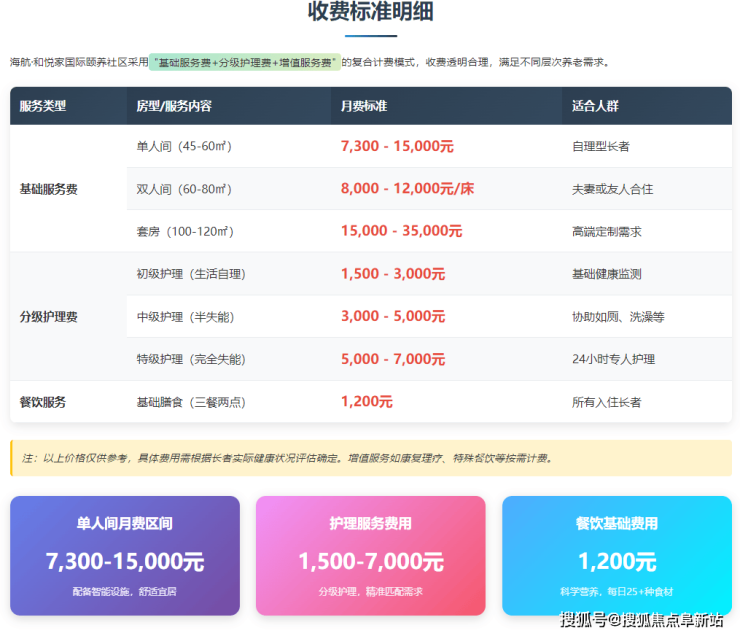Viewport: 740px width, 636px height.
Task: Select the 15,000 - 35,000元 suite price
Action: [x=401, y=231]
